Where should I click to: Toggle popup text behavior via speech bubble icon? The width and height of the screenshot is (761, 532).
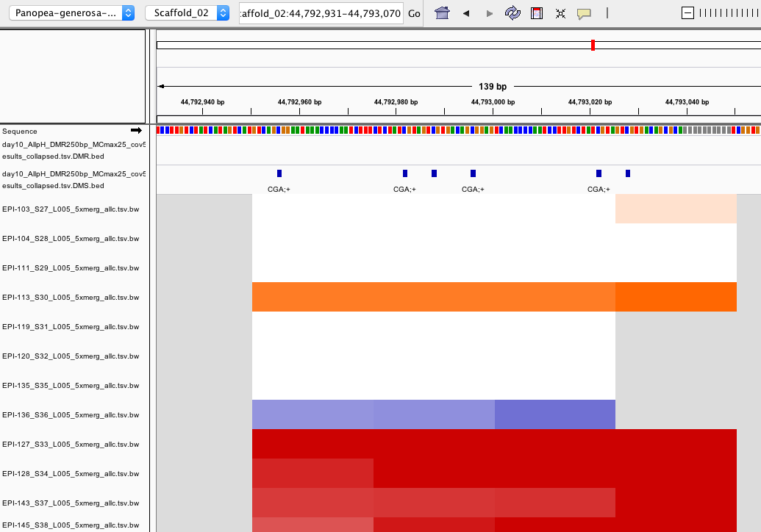click(583, 12)
